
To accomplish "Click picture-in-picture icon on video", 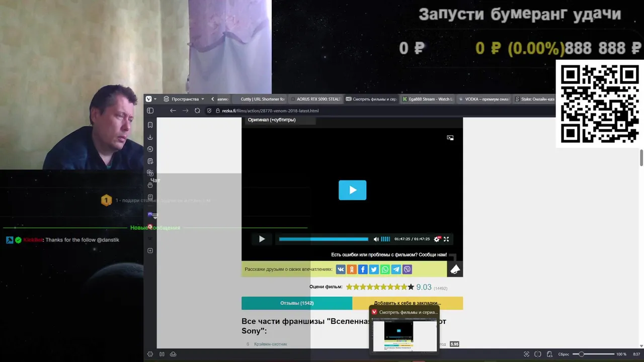I will pyautogui.click(x=450, y=138).
